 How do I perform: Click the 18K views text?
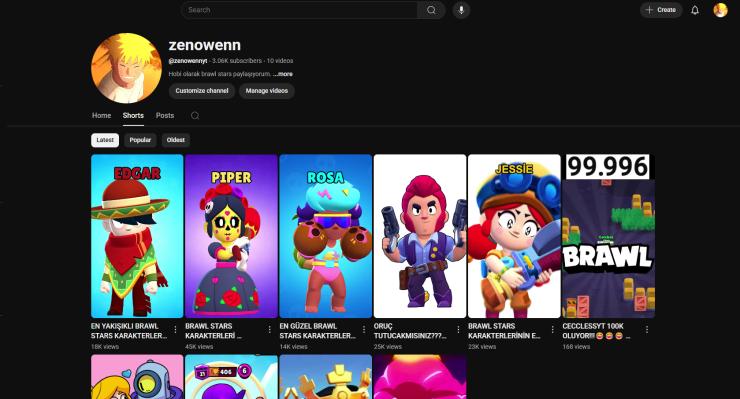105,347
